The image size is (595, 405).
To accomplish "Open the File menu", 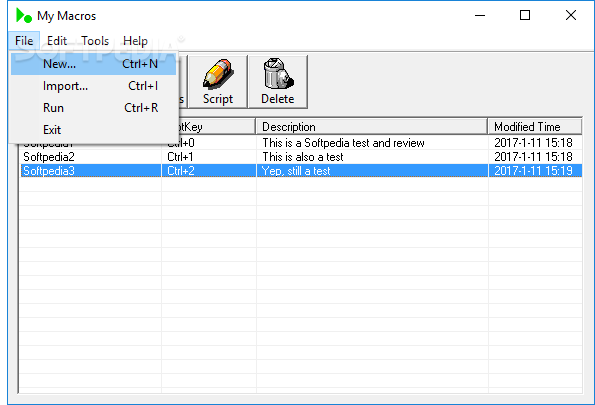I will coord(24,41).
